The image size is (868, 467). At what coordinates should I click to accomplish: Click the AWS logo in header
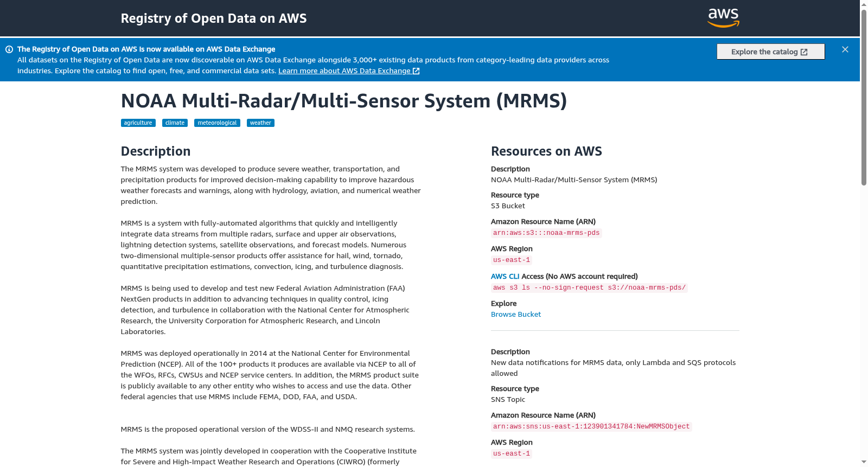(x=723, y=18)
